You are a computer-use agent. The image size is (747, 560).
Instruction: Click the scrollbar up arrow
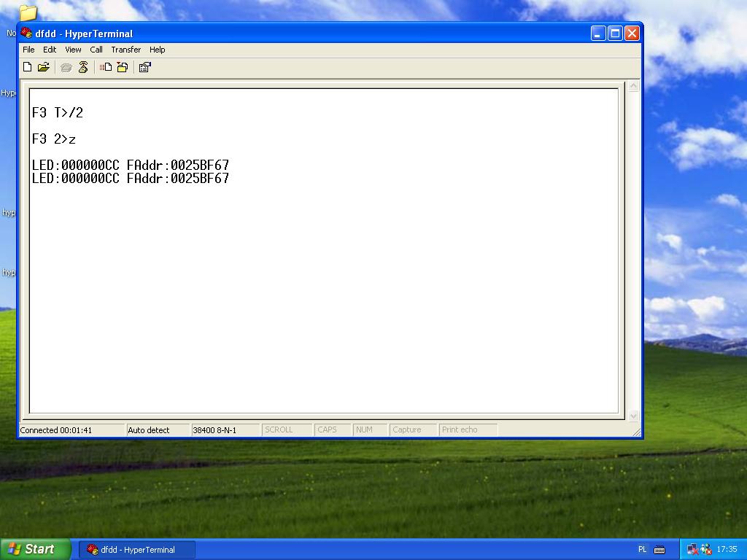tap(633, 86)
